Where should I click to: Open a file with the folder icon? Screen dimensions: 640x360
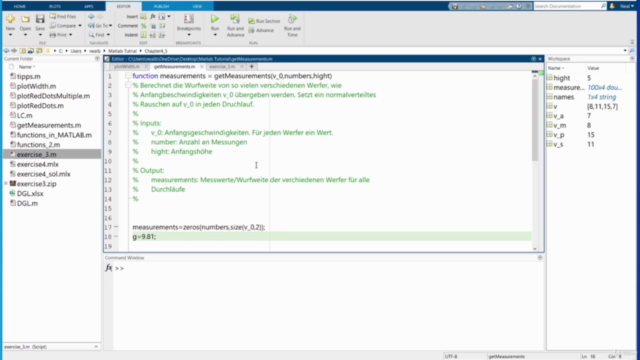[25, 19]
